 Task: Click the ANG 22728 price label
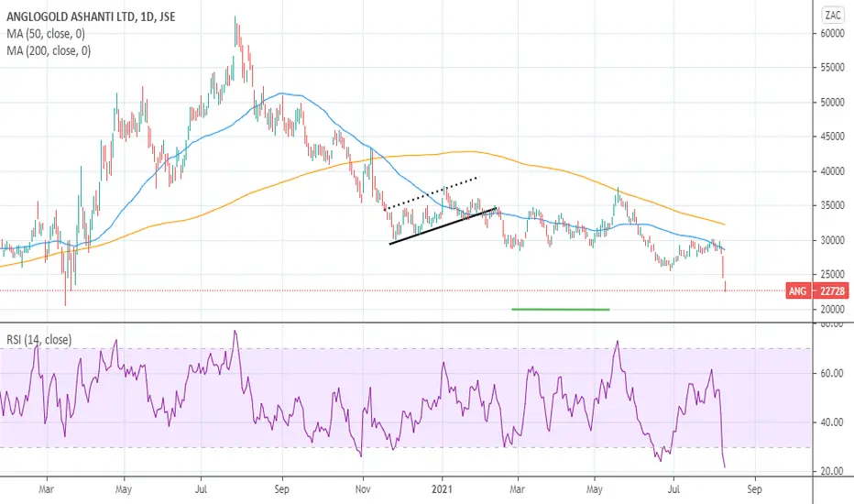(x=817, y=291)
